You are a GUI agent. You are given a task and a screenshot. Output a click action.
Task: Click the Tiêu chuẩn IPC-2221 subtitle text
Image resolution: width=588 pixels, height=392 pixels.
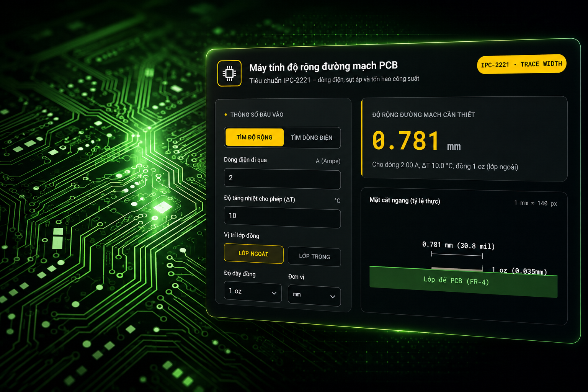(x=334, y=80)
